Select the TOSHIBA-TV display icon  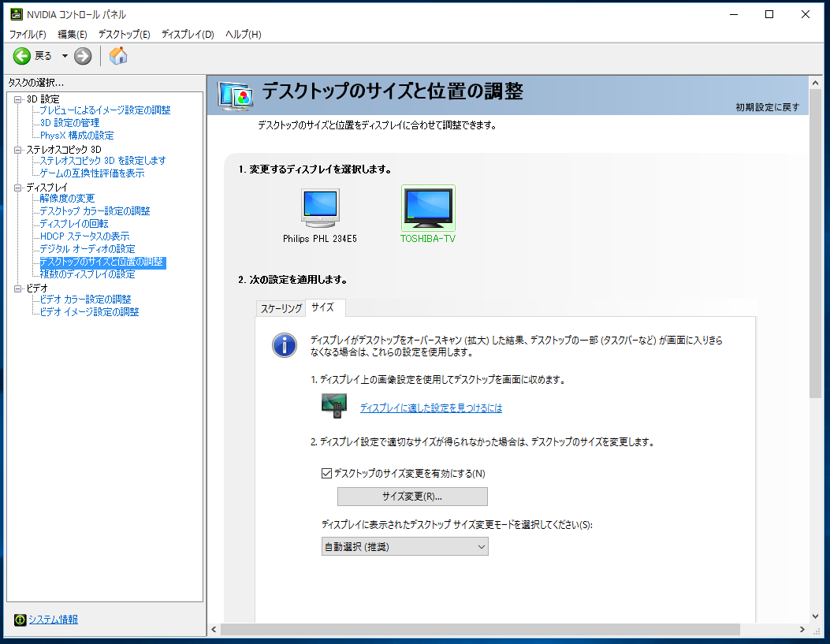pos(427,209)
